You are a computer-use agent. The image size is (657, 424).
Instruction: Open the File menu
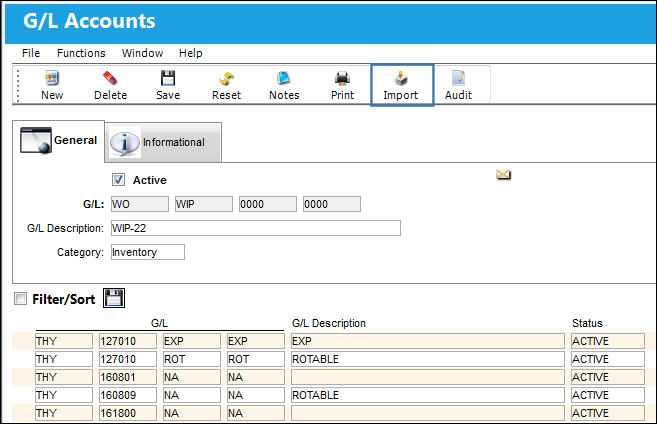[x=31, y=53]
